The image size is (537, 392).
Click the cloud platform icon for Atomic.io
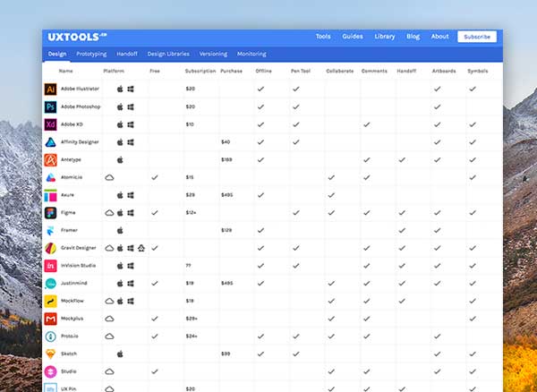point(109,177)
